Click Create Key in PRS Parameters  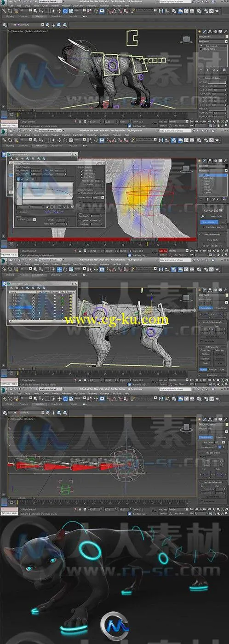[x=205, y=350]
